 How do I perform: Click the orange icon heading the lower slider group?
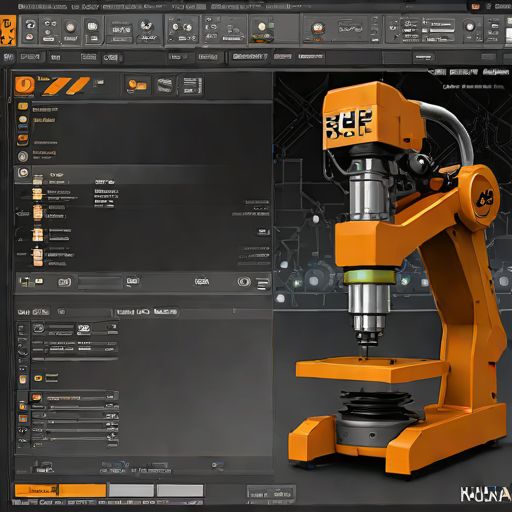coord(36,397)
